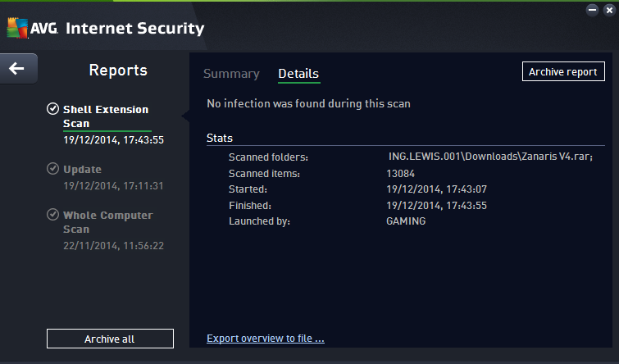Open the Whole Computer Scan report
Screen dimensions: 619x364
click(x=107, y=222)
